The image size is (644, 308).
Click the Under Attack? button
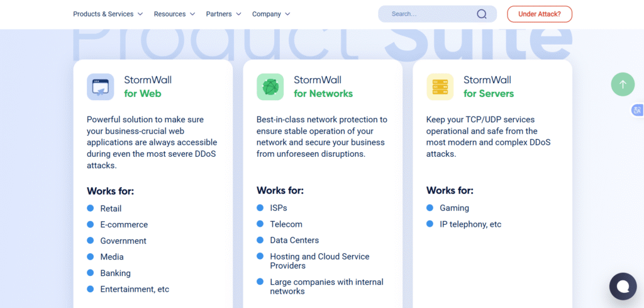click(x=540, y=14)
